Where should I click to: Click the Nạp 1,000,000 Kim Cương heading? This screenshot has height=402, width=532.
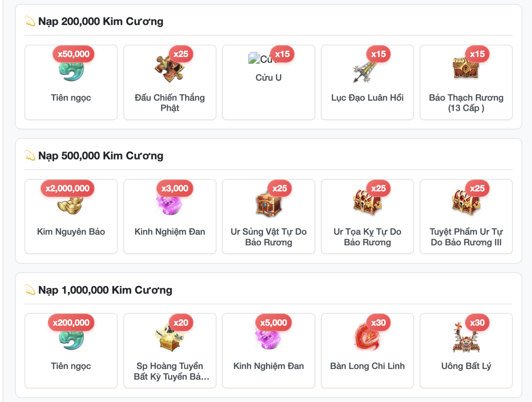(x=105, y=290)
